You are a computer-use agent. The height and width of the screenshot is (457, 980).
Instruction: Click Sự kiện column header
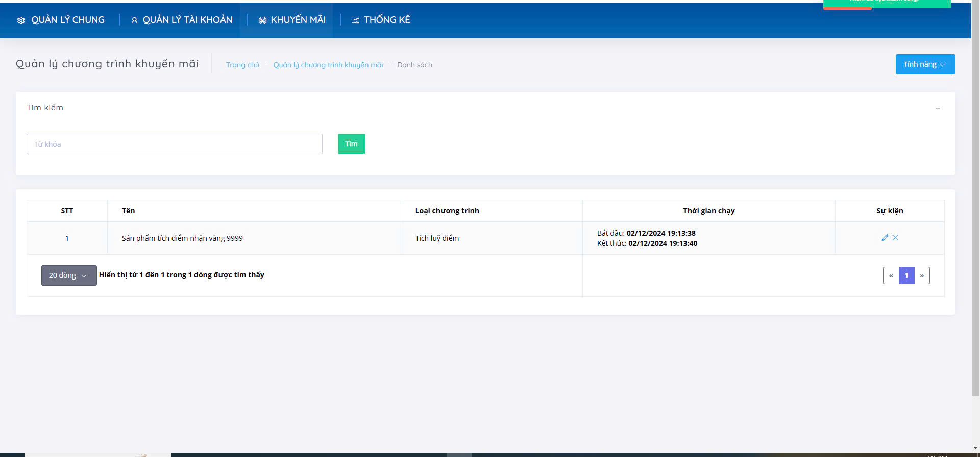890,211
